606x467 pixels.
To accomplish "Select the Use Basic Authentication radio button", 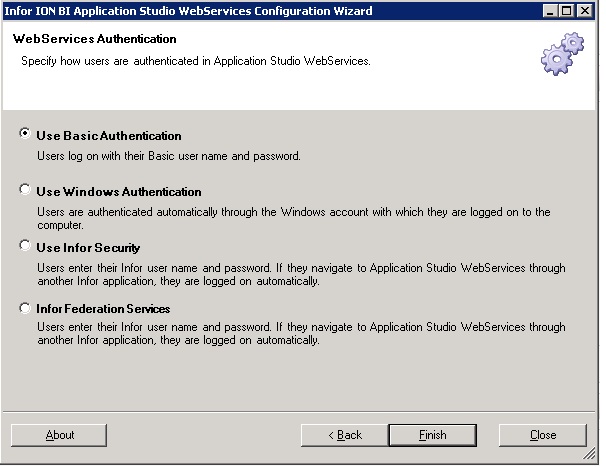I will [x=25, y=134].
